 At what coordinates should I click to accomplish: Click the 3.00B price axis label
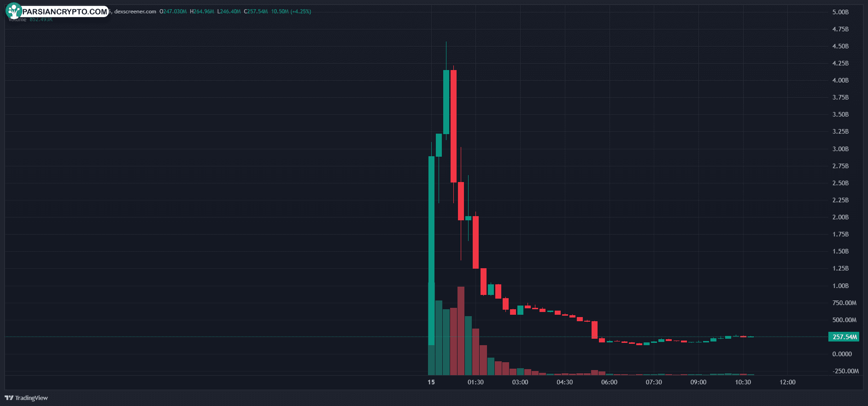[x=840, y=149]
